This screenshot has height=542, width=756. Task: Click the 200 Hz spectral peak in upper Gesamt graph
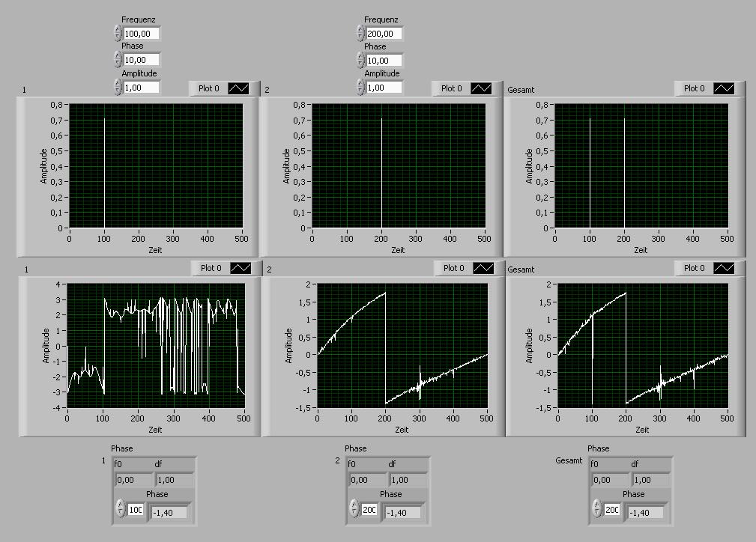624,172
